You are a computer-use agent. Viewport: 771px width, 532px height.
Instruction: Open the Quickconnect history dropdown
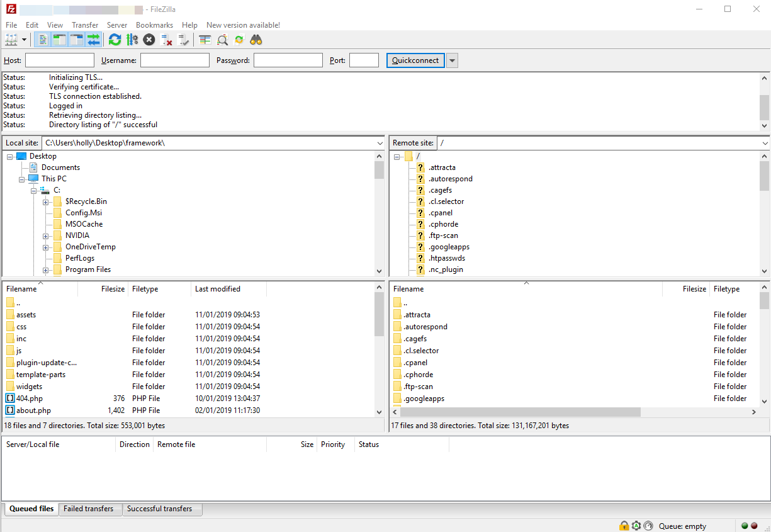(452, 60)
